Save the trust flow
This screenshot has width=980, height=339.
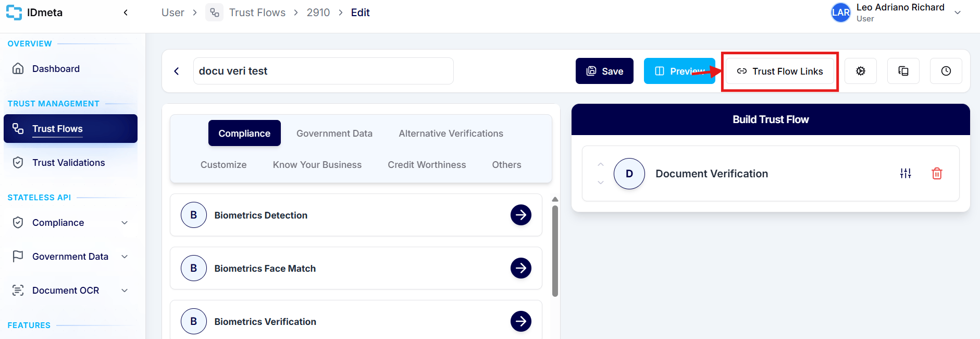pos(604,71)
